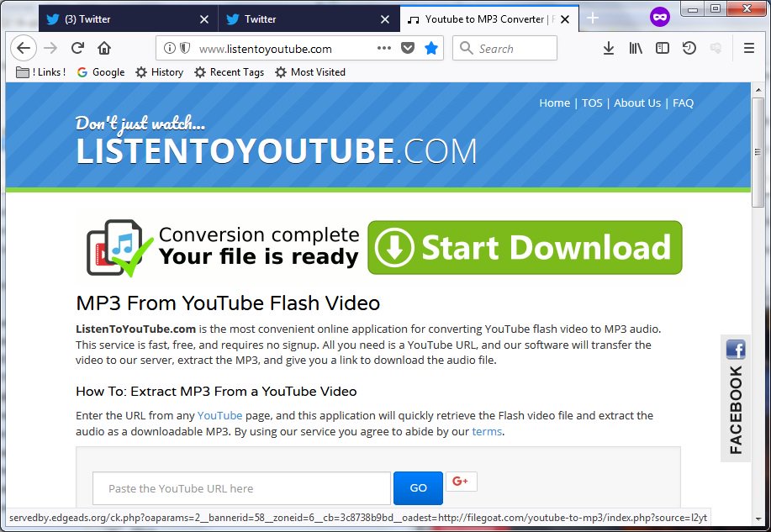
Task: Open a new tab
Action: pyautogui.click(x=593, y=18)
